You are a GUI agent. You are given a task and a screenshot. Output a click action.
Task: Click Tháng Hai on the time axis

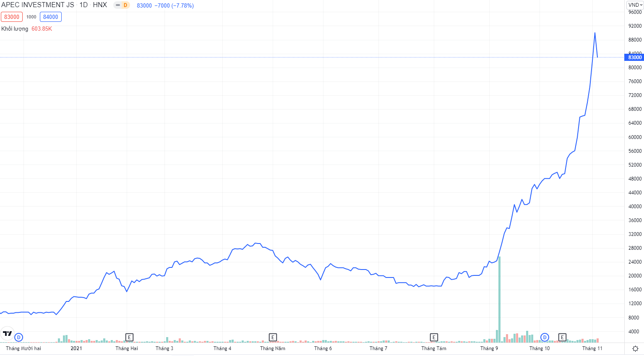pyautogui.click(x=127, y=348)
